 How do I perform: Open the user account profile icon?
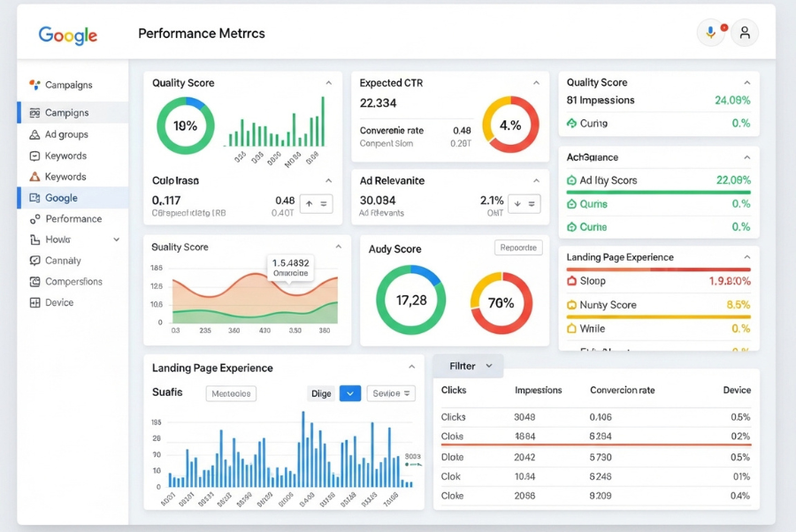pyautogui.click(x=745, y=33)
